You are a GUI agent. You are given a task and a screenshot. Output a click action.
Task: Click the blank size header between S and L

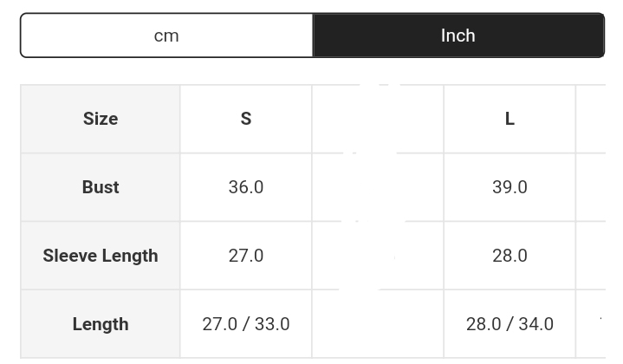pyautogui.click(x=378, y=119)
